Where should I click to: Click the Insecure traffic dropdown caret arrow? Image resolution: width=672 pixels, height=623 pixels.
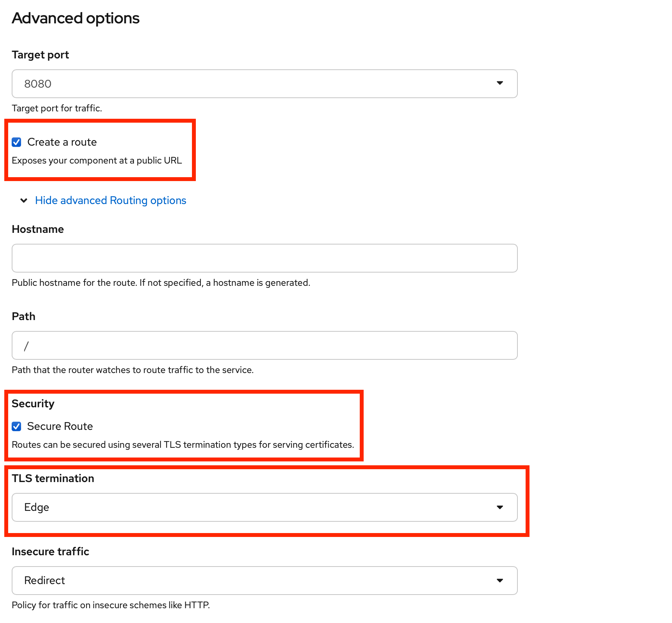[500, 581]
